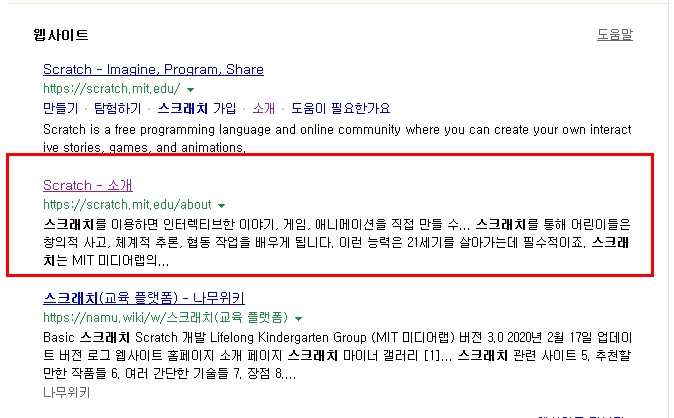The width and height of the screenshot is (674, 418).
Task: Open the 'Scratch - 소개' search result
Action: [88, 185]
